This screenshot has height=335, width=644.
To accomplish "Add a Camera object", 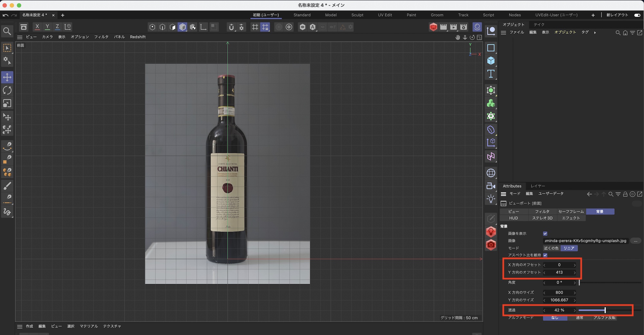I will pyautogui.click(x=491, y=186).
